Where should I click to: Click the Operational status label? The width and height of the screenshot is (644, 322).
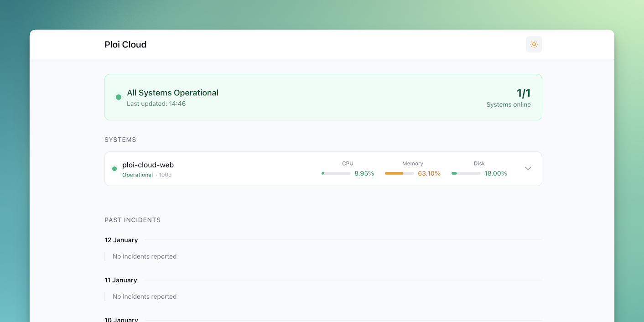(x=137, y=174)
